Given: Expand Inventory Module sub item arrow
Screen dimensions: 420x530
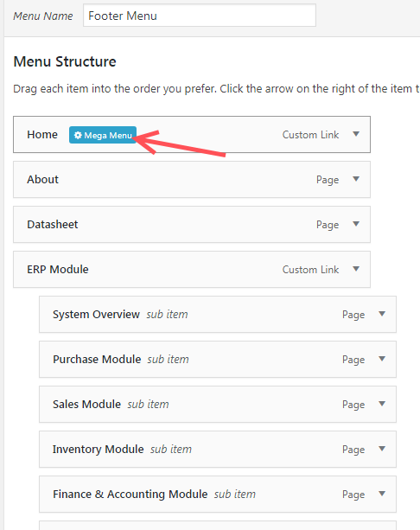Looking at the screenshot, I should pos(382,449).
